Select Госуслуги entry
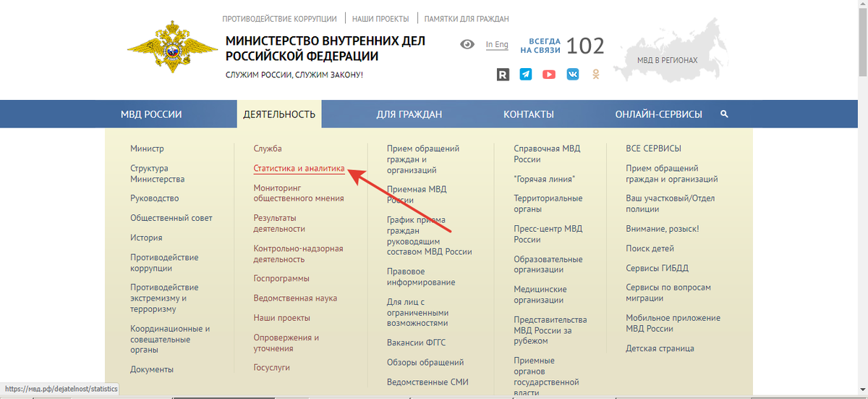 [x=271, y=367]
